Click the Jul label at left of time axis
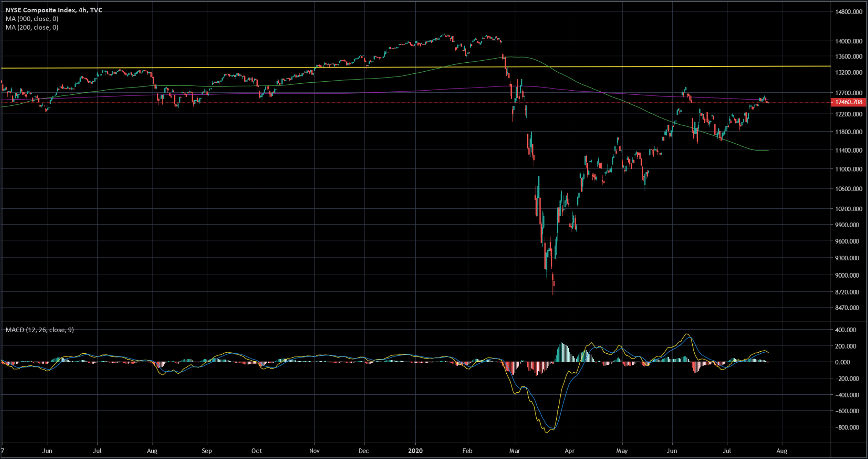868x459 pixels. pyautogui.click(x=97, y=451)
